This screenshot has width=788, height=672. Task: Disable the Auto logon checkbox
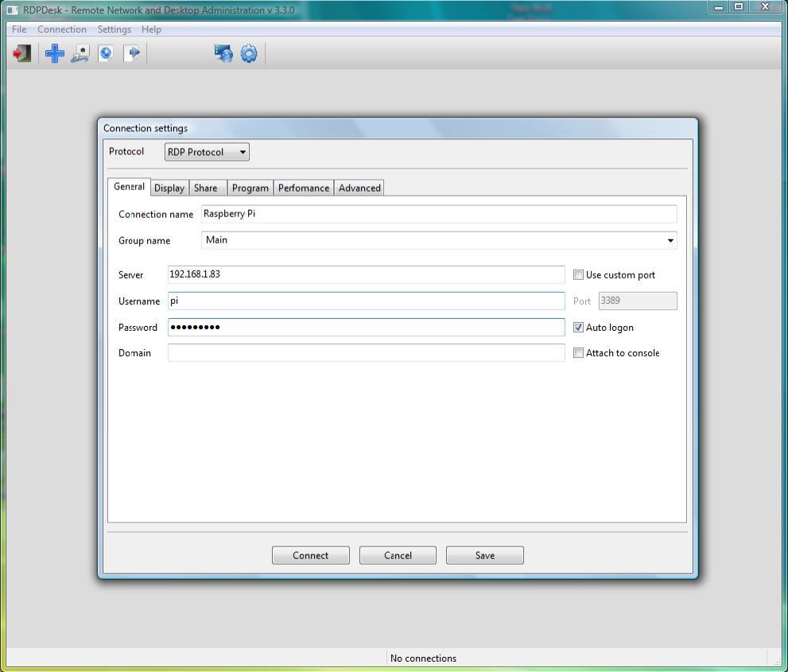point(578,327)
